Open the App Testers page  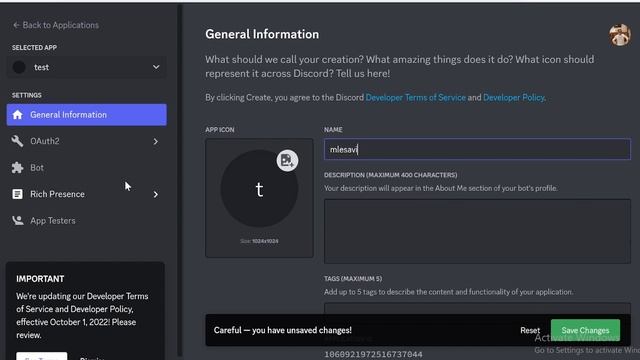(87, 221)
